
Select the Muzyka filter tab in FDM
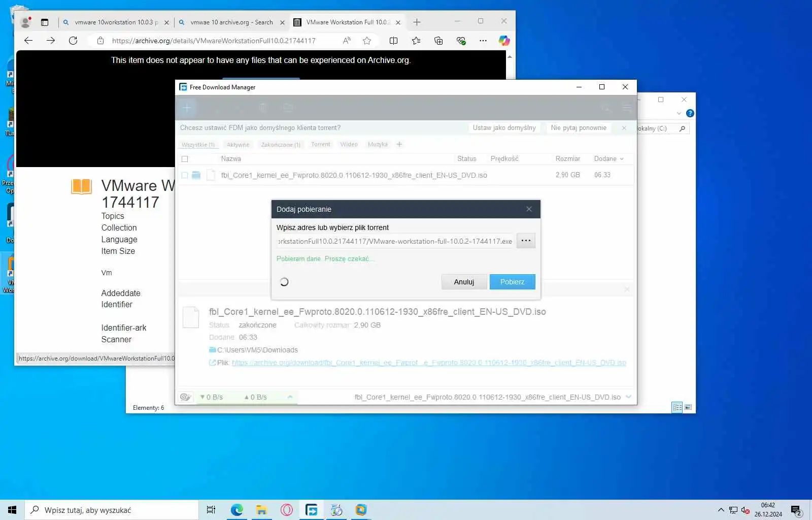378,145
